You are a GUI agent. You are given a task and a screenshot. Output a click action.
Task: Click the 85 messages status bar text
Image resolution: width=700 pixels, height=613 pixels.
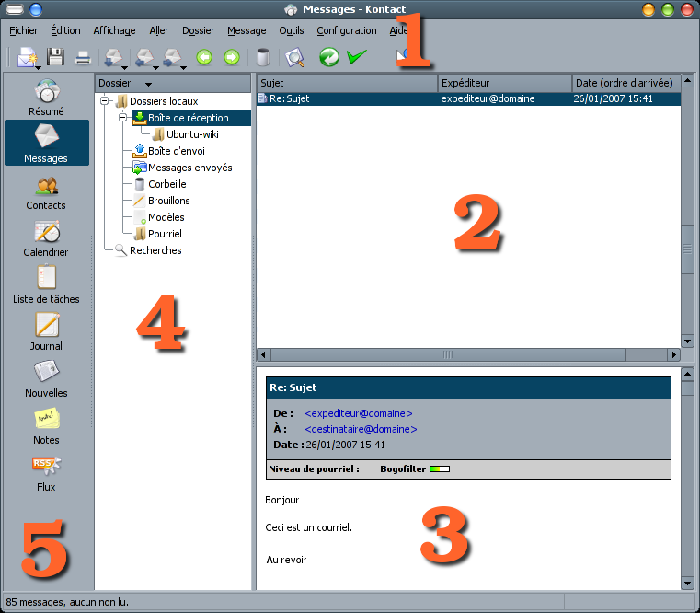point(67,602)
